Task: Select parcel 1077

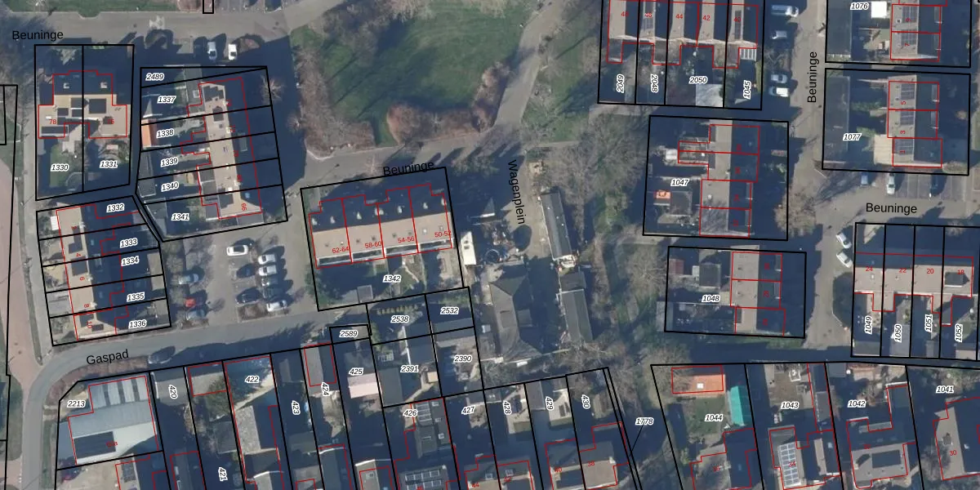Action: point(853,136)
